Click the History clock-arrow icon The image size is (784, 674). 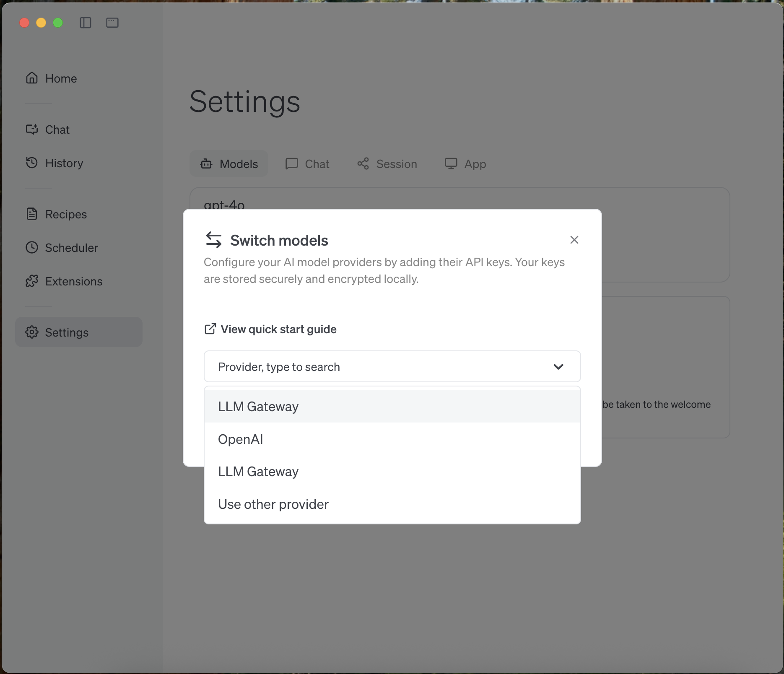32,163
